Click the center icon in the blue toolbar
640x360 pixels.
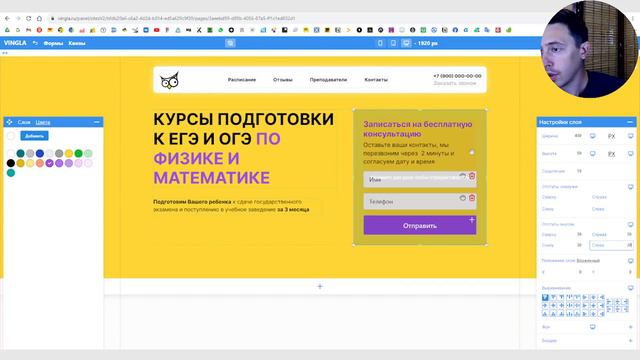(x=230, y=43)
